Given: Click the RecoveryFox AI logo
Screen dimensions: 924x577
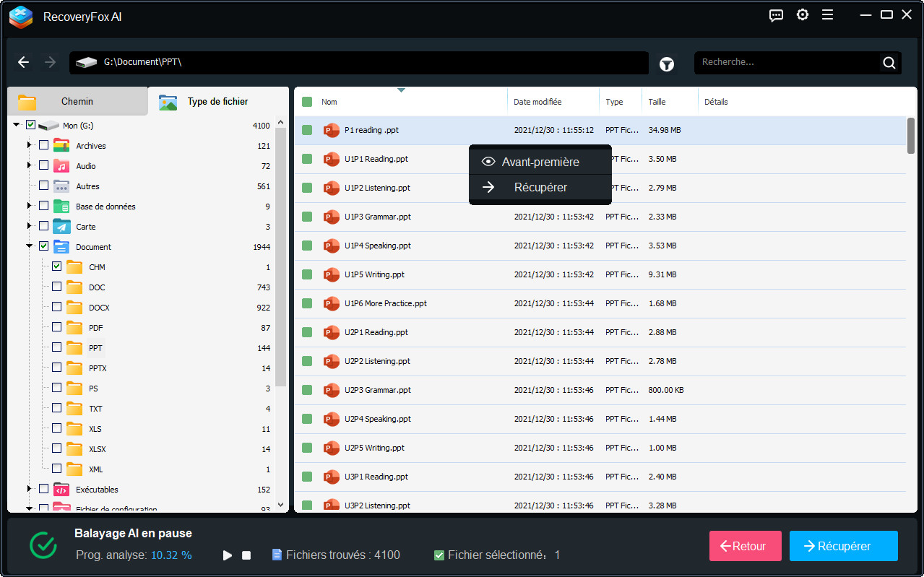Looking at the screenshot, I should point(21,16).
